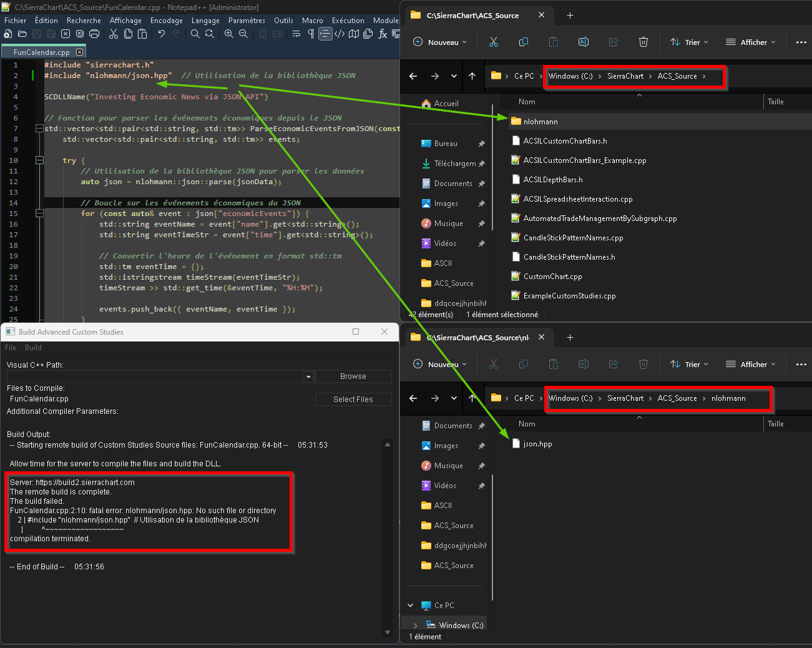812x648 pixels.
Task: Toggle word wrap in Notepad++
Action: 296,34
